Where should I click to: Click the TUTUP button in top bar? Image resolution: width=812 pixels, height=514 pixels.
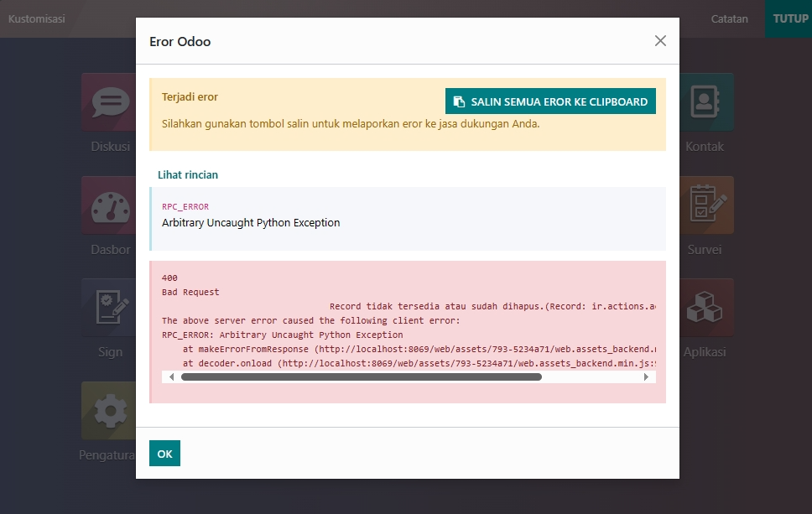click(790, 18)
